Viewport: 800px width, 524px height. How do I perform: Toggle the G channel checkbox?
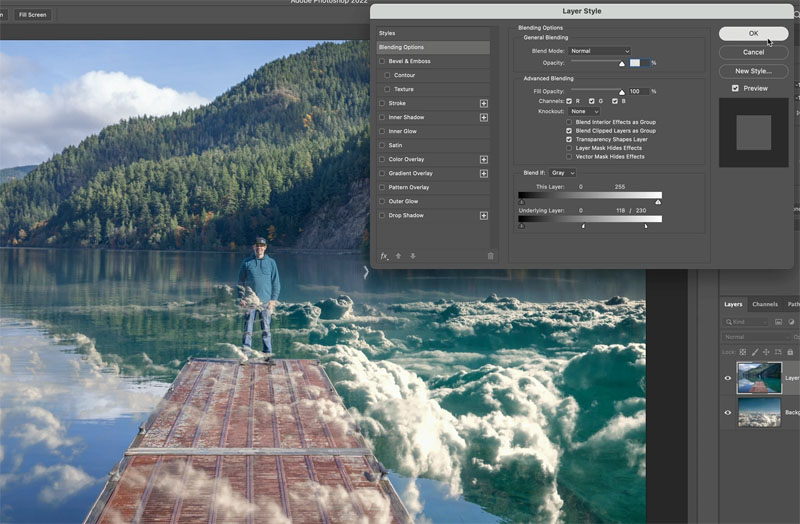pos(592,101)
